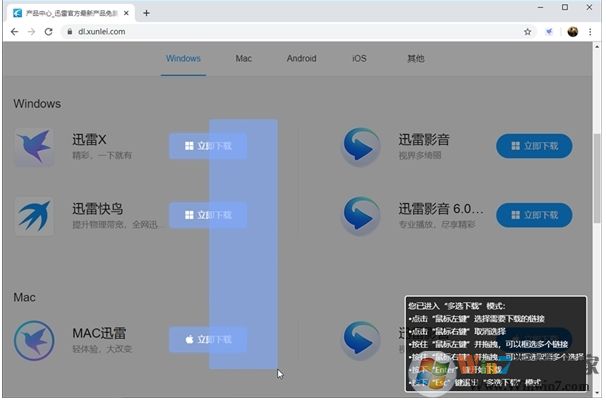
Task: Download MAC迅雷 with 立即下载 button
Action: pyautogui.click(x=208, y=339)
